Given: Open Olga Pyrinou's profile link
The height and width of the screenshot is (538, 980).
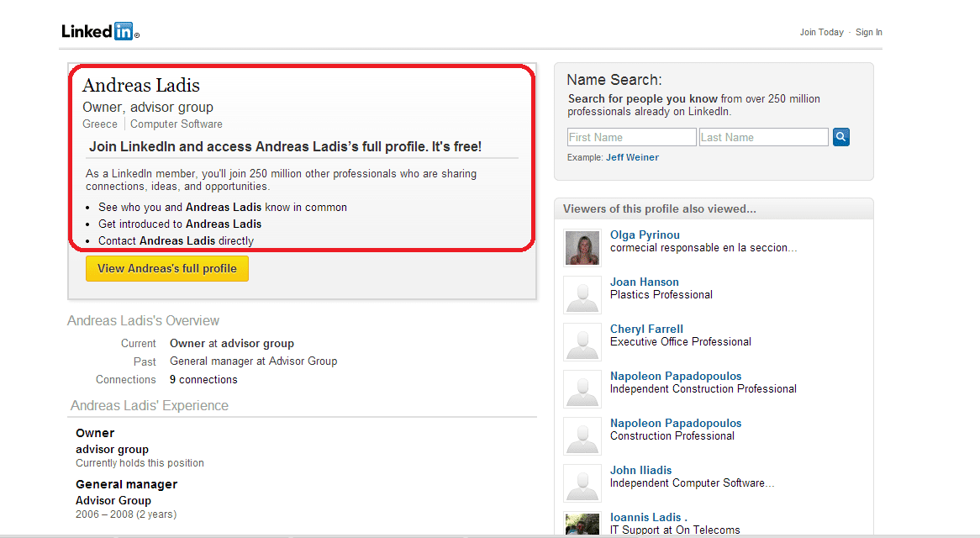Looking at the screenshot, I should (645, 235).
